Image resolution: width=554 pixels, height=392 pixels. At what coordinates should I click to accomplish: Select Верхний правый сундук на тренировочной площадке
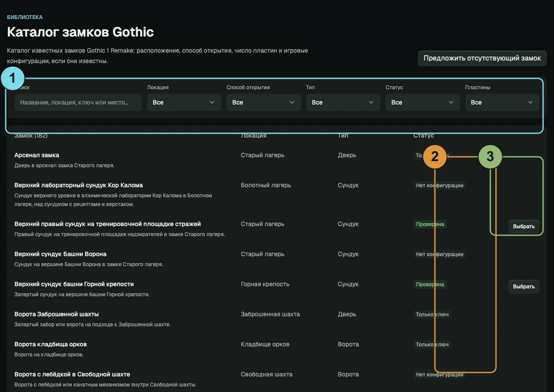[108, 224]
